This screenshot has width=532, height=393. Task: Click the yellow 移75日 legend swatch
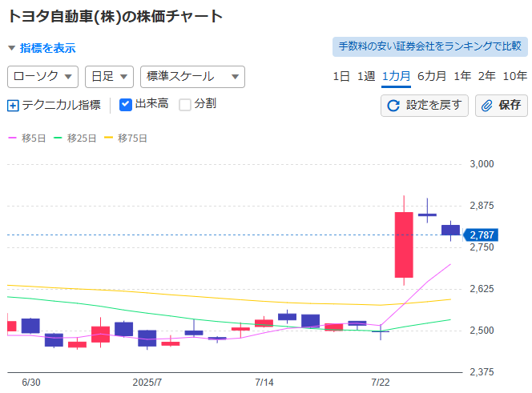(108, 138)
